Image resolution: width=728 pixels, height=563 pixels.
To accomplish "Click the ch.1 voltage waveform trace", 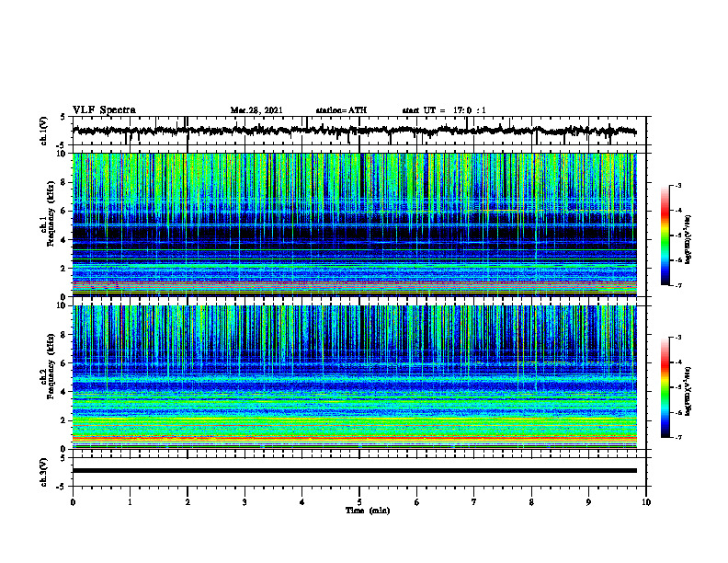I will 354,131.
